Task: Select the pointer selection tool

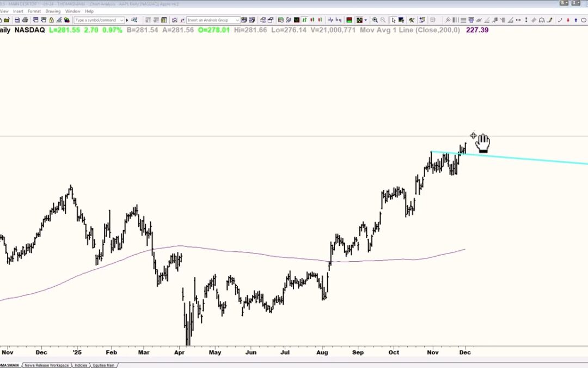Action: [x=393, y=20]
